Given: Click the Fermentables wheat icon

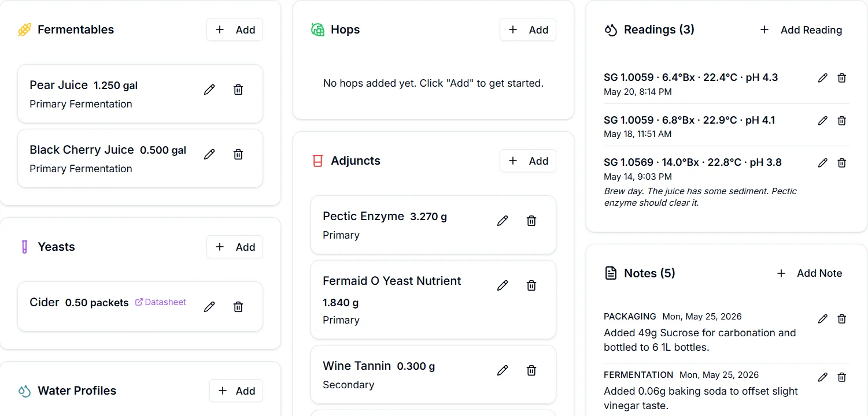Looking at the screenshot, I should coord(24,30).
